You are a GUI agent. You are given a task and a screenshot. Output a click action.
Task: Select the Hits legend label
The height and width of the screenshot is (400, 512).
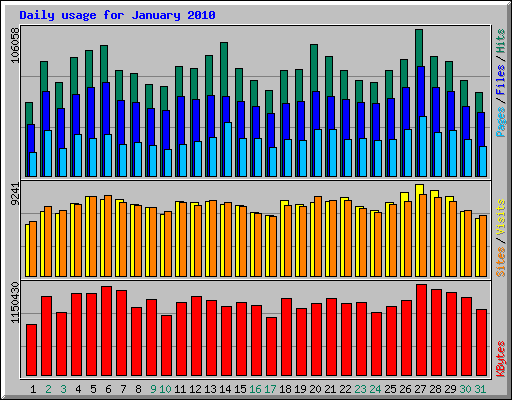(x=500, y=41)
